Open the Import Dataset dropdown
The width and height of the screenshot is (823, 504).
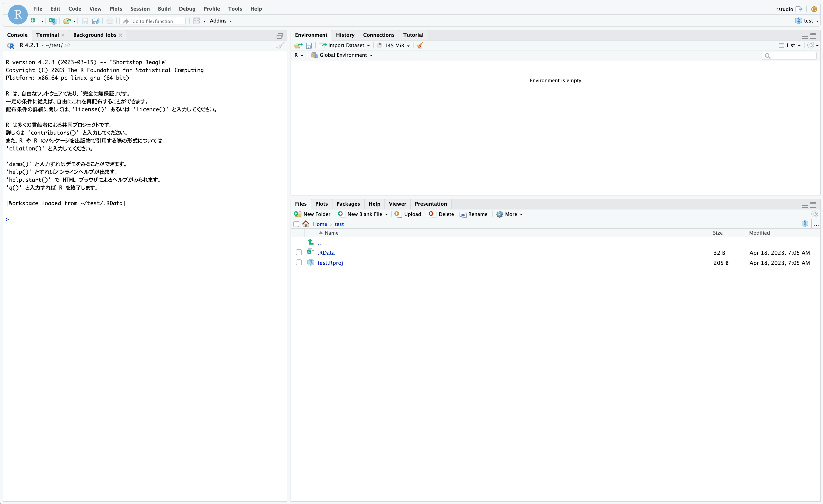344,45
